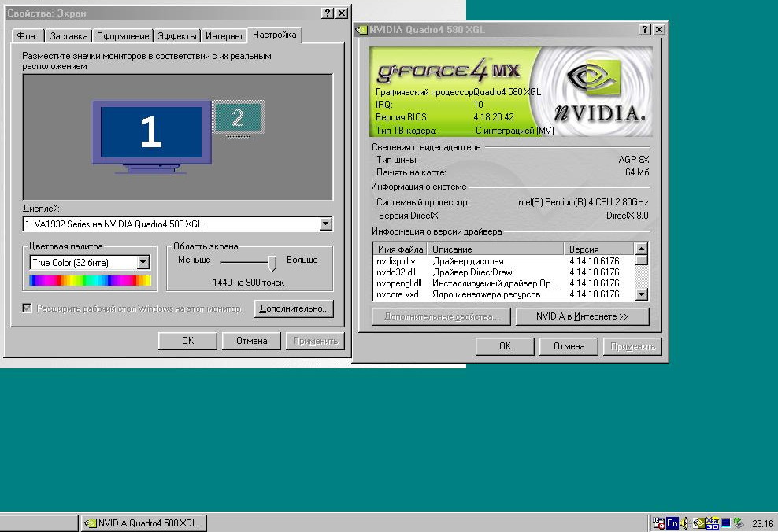Click driver list scrollbar up arrow

coord(642,249)
